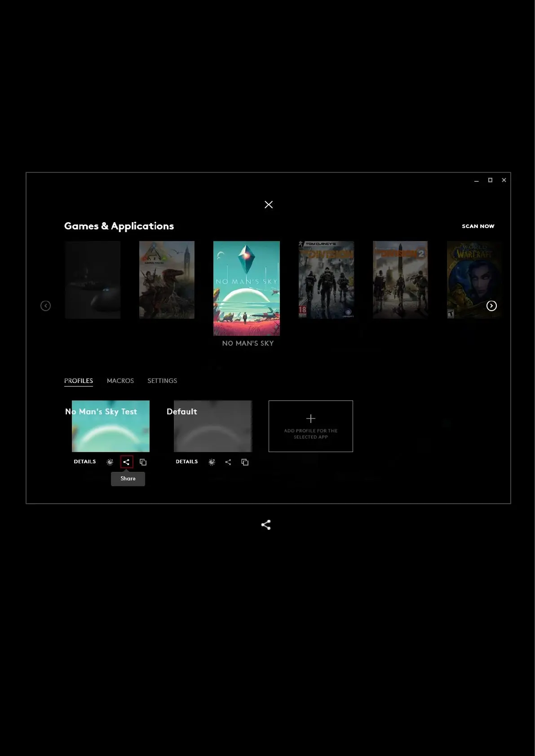
Task: Select the ARK Survival Evolved cover
Action: click(167, 280)
